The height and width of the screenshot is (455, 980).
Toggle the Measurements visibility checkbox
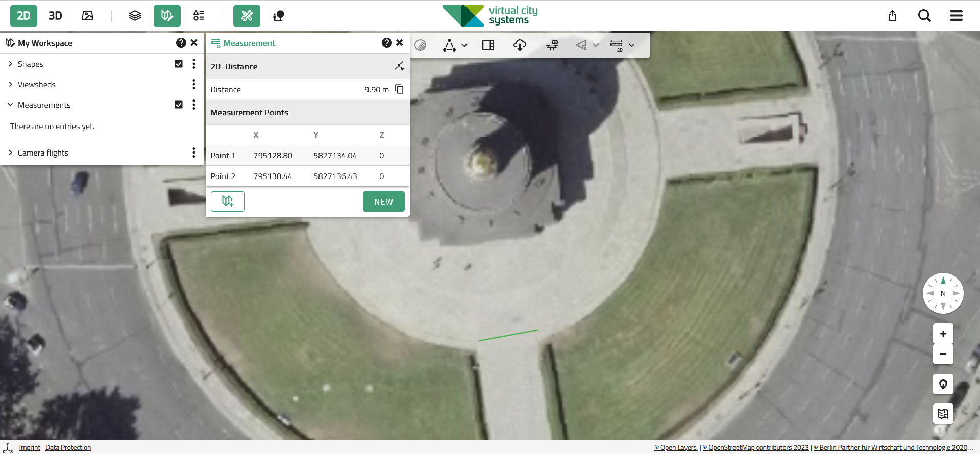179,105
